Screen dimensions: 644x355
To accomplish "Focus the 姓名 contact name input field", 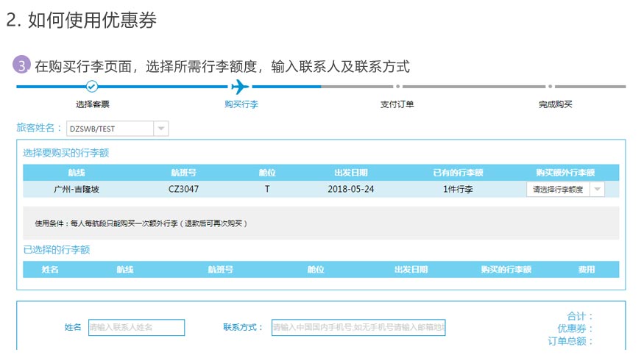I will (136, 327).
